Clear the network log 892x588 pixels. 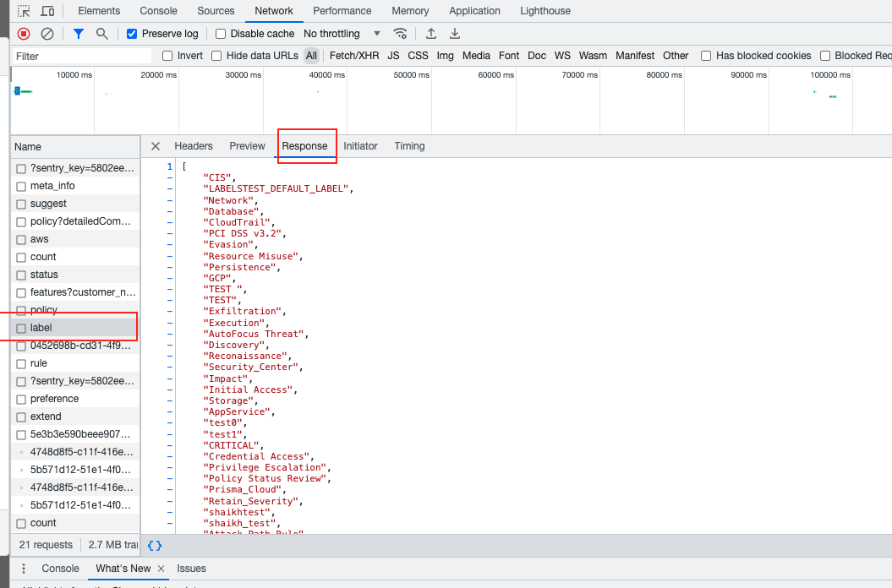pos(47,34)
